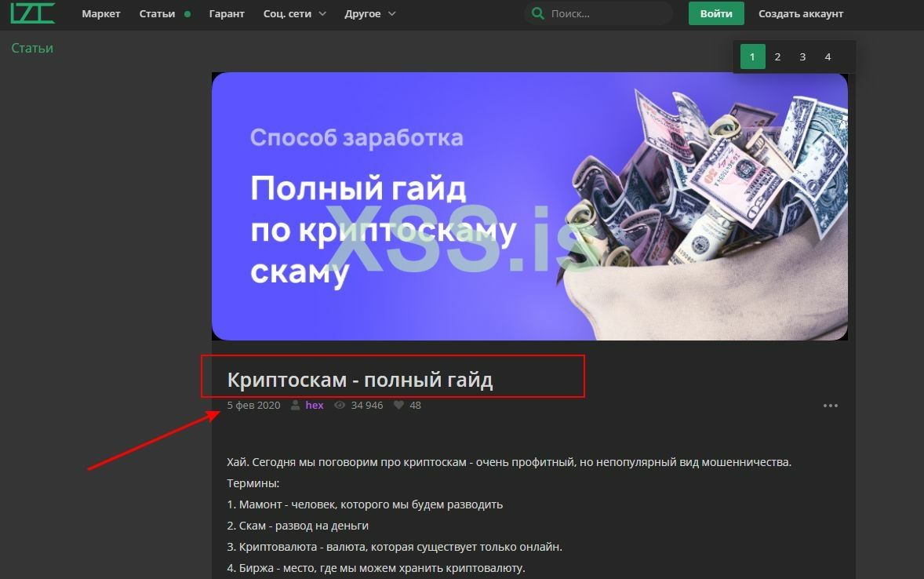Expand the Соц. сети dropdown
The image size is (924, 579).
(x=289, y=13)
